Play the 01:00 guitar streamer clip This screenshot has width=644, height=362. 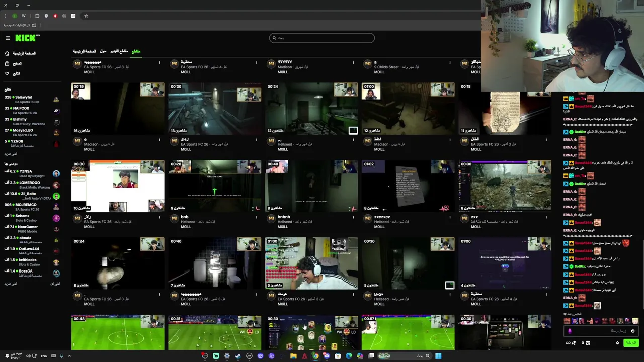point(311,263)
